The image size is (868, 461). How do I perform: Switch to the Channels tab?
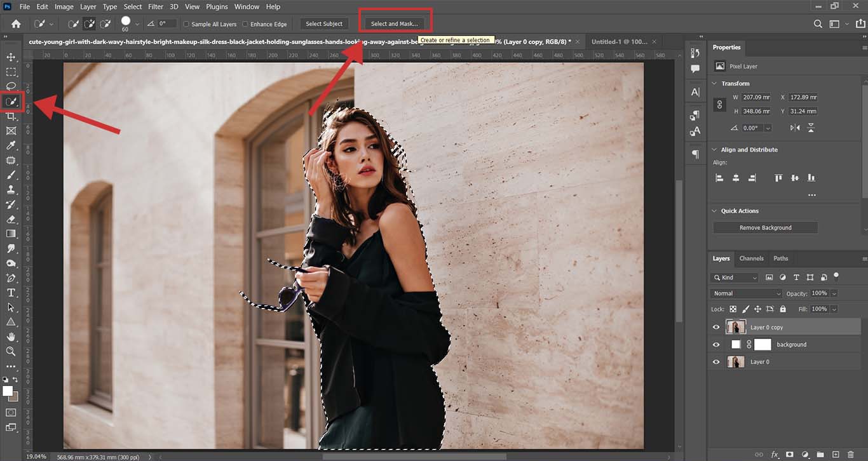pos(751,258)
